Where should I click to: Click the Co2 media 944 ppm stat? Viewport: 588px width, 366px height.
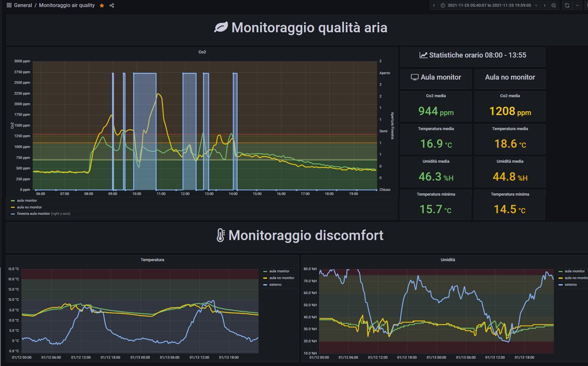[436, 111]
